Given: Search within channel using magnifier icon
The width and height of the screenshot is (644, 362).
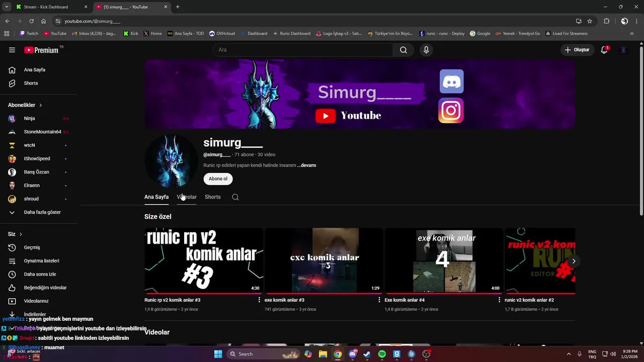Looking at the screenshot, I should click(x=235, y=197).
